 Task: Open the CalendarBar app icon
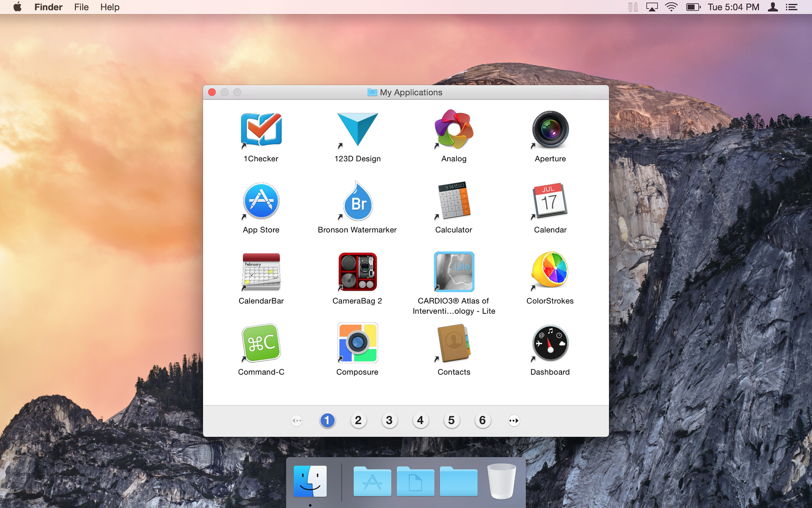pyautogui.click(x=261, y=271)
